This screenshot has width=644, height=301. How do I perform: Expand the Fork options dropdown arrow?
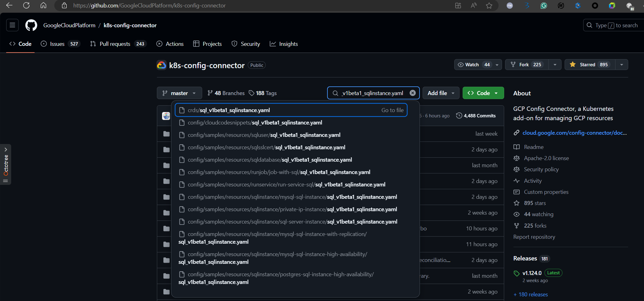point(555,64)
